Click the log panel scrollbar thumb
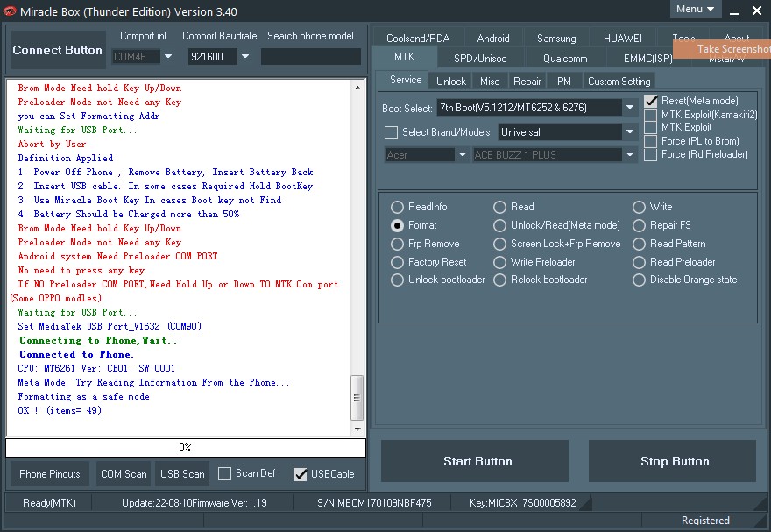Screen dimensions: 771x532 coord(357,398)
